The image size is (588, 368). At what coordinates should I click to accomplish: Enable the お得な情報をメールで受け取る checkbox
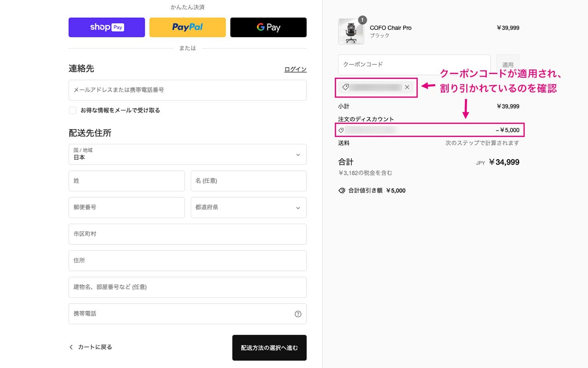[73, 110]
